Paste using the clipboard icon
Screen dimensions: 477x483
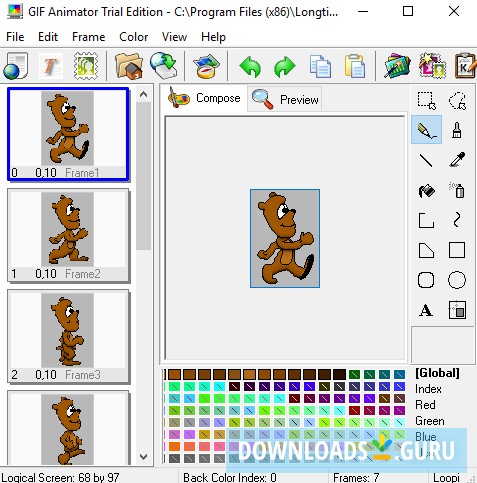354,66
